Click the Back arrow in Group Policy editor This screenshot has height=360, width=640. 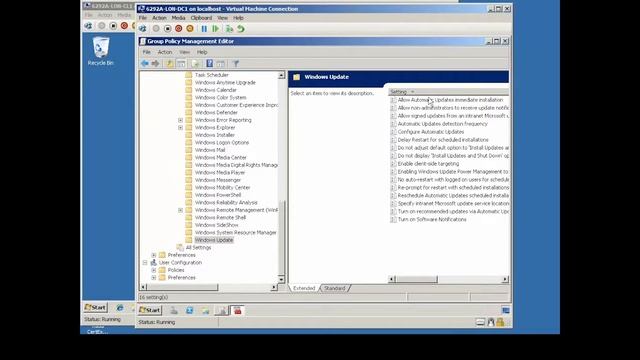coord(144,64)
